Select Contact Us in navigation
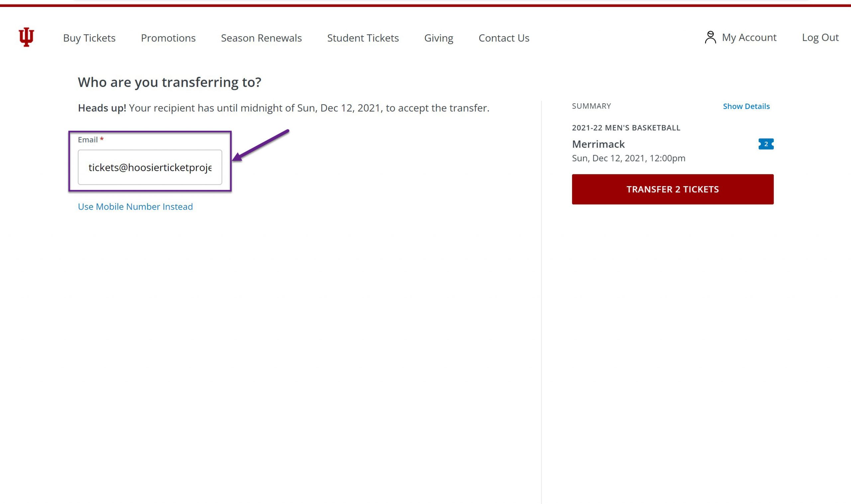The height and width of the screenshot is (504, 851). (x=504, y=38)
